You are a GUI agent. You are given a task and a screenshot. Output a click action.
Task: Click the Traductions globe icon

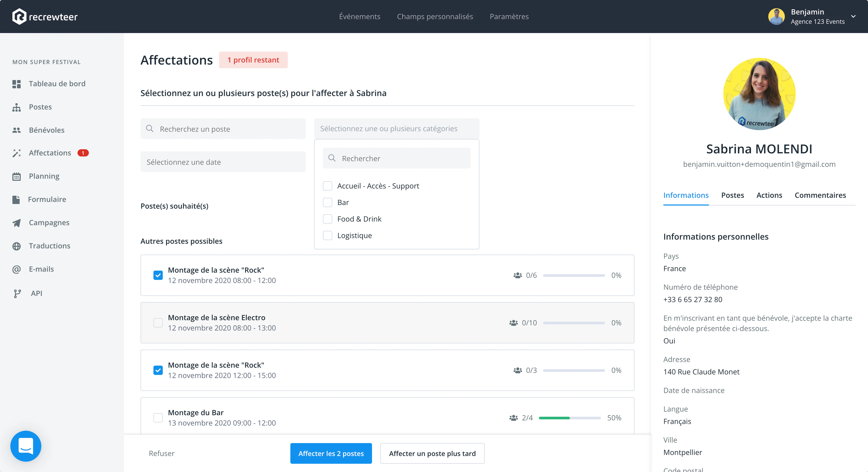click(17, 246)
